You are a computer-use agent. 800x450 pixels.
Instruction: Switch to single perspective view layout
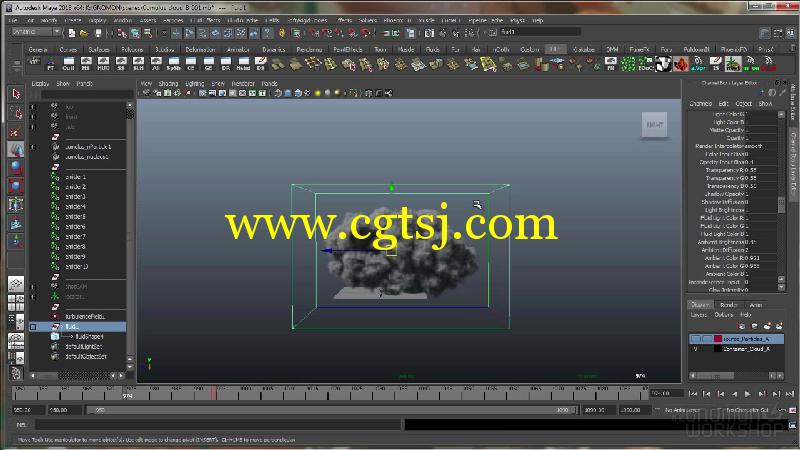click(16, 284)
